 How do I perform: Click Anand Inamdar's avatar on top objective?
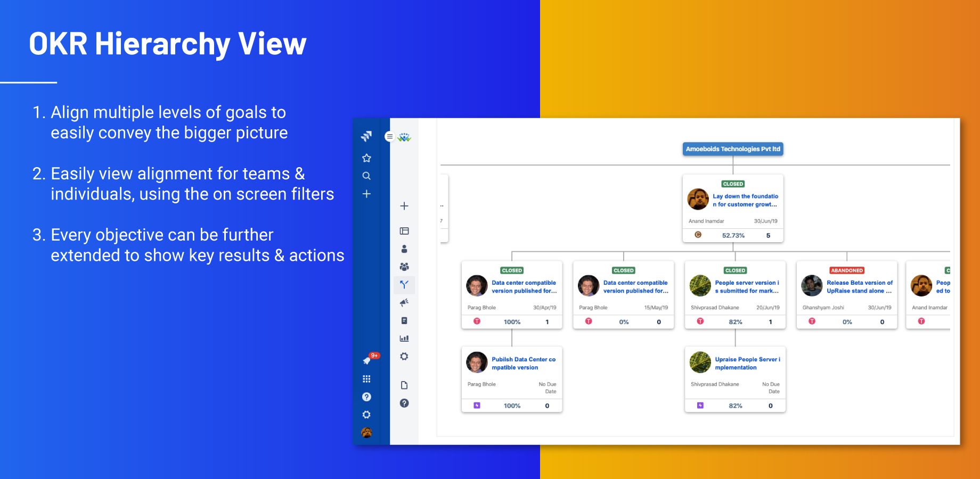tap(698, 199)
